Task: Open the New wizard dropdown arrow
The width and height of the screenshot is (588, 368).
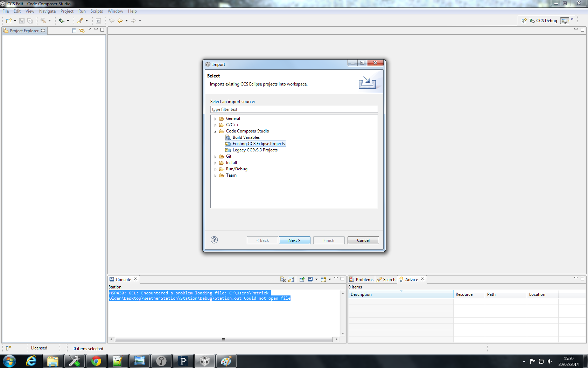Action: tap(15, 21)
